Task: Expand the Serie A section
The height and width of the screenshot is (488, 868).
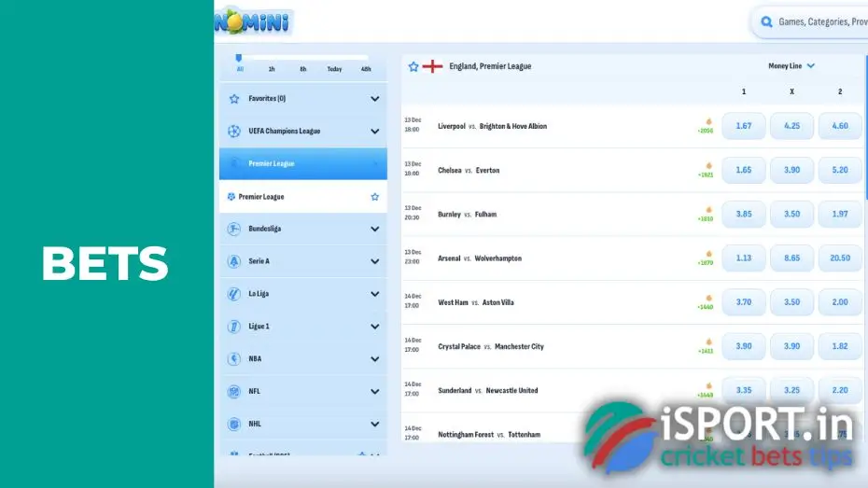Action: pyautogui.click(x=374, y=261)
